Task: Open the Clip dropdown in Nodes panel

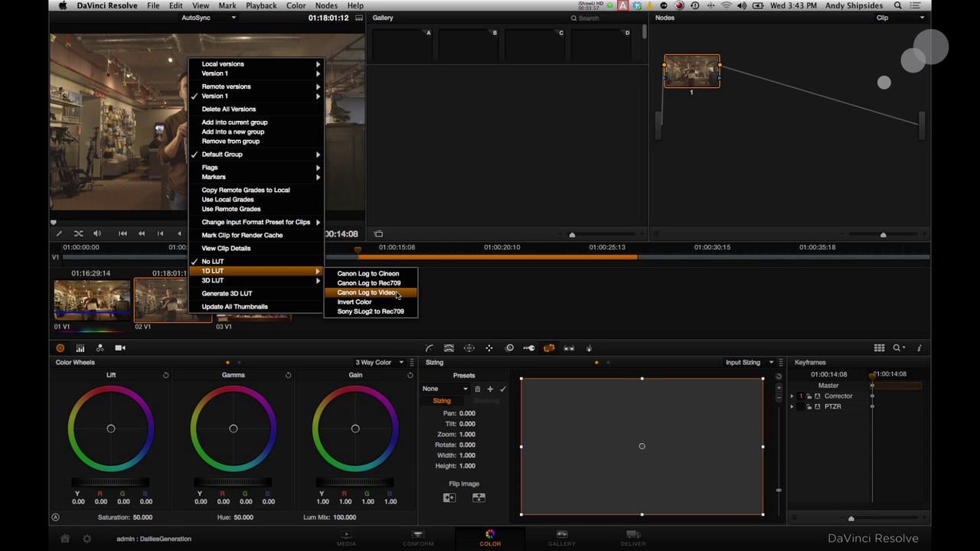Action: [x=900, y=18]
